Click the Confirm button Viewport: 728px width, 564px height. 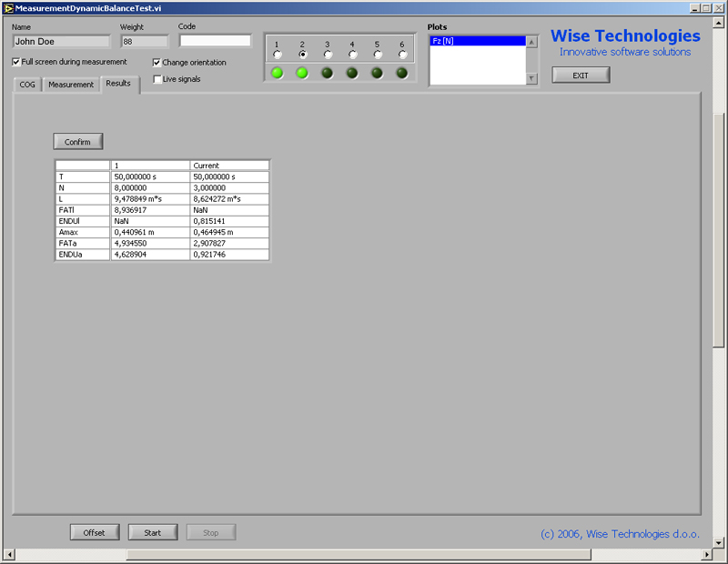click(78, 142)
